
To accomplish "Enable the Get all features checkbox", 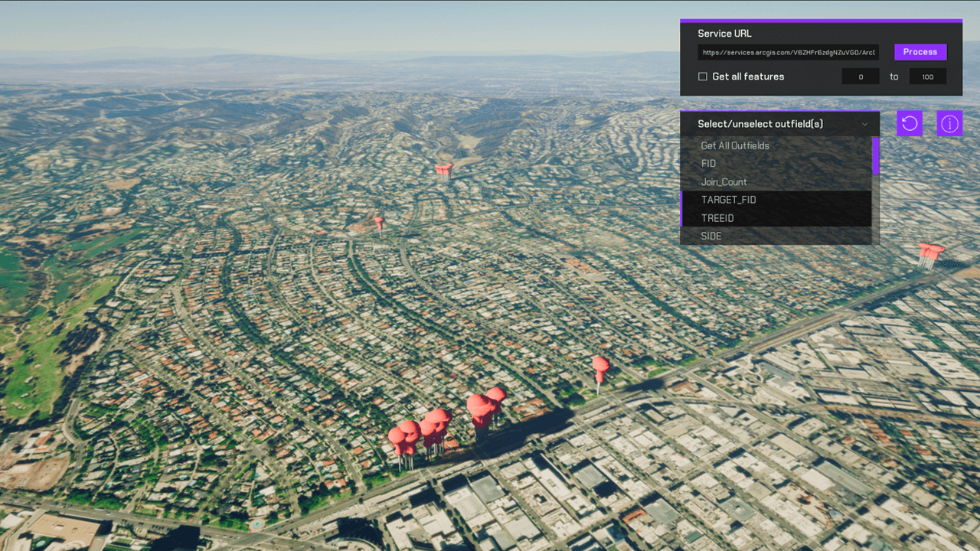I will [702, 76].
